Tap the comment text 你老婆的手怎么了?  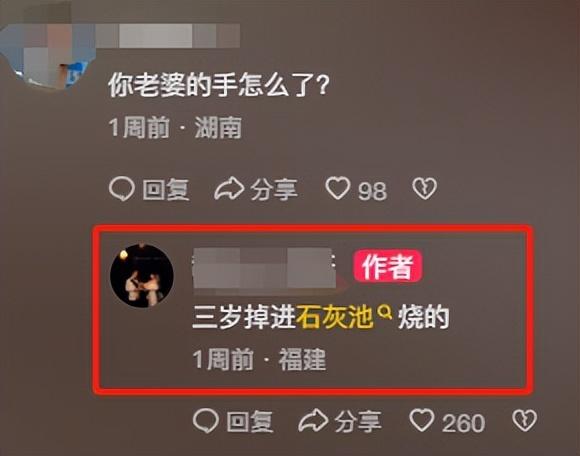click(x=219, y=85)
